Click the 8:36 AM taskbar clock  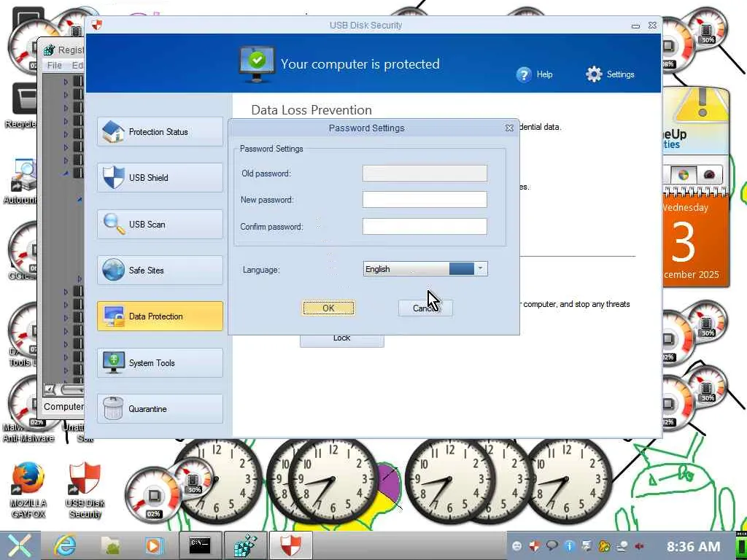click(x=693, y=546)
